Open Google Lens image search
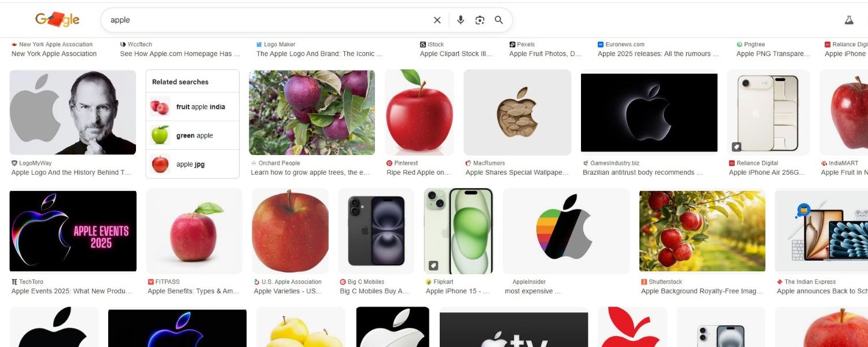868x347 pixels. [x=480, y=20]
